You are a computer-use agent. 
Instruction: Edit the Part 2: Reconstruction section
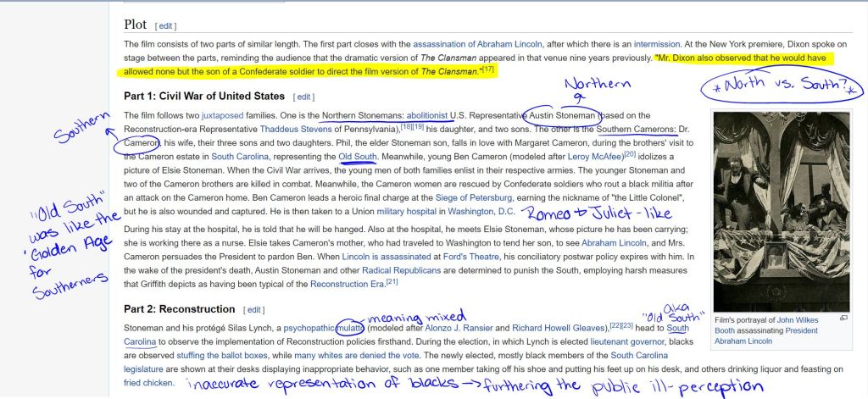tap(255, 309)
